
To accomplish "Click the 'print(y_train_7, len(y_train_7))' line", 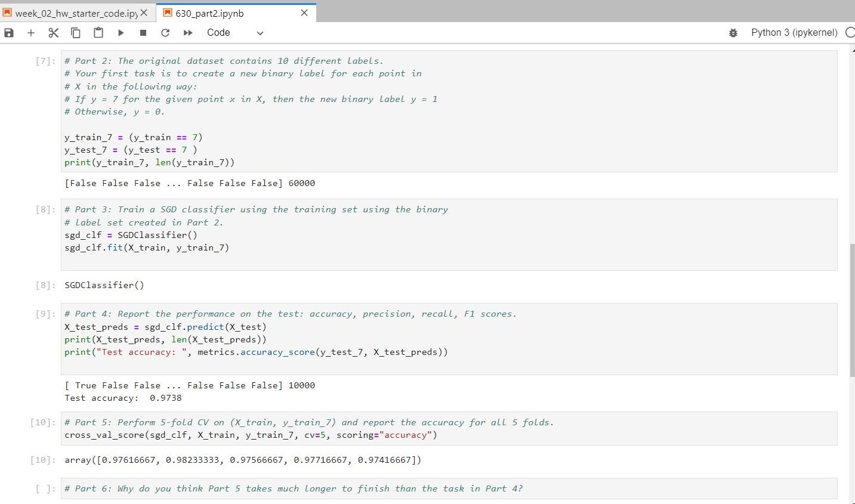I will (x=149, y=162).
